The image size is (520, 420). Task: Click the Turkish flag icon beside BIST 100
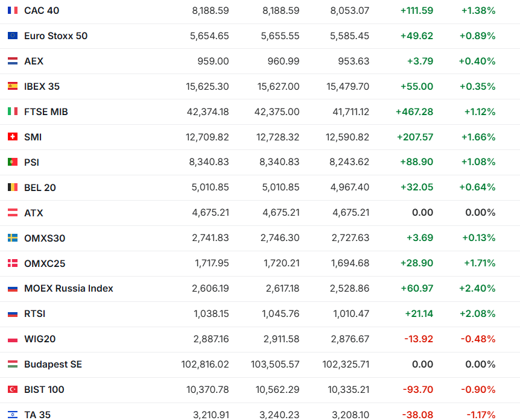[x=13, y=389]
